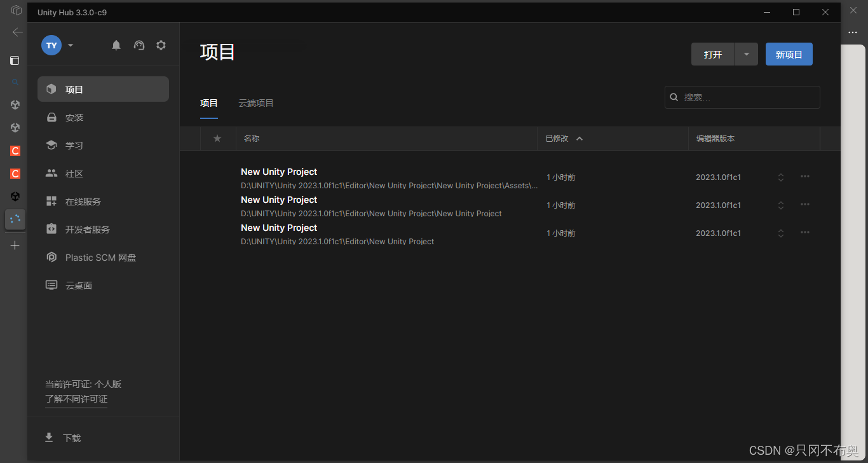Change editor version for the middle project row

(x=781, y=205)
